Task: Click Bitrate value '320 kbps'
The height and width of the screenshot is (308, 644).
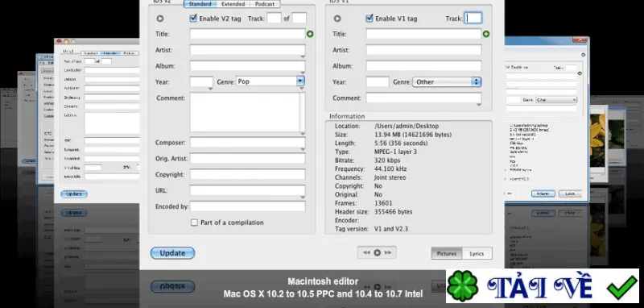Action: coord(387,160)
